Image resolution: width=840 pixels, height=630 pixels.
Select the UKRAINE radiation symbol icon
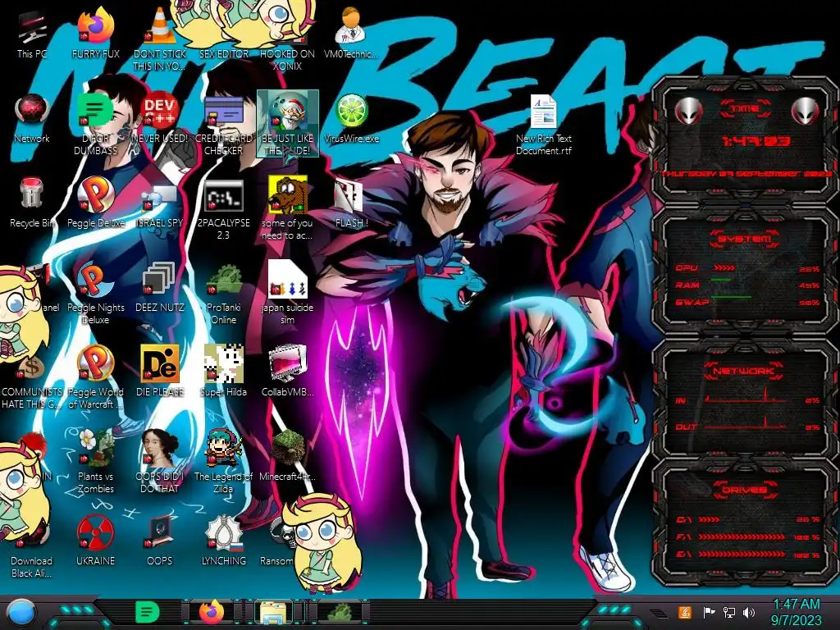95,541
